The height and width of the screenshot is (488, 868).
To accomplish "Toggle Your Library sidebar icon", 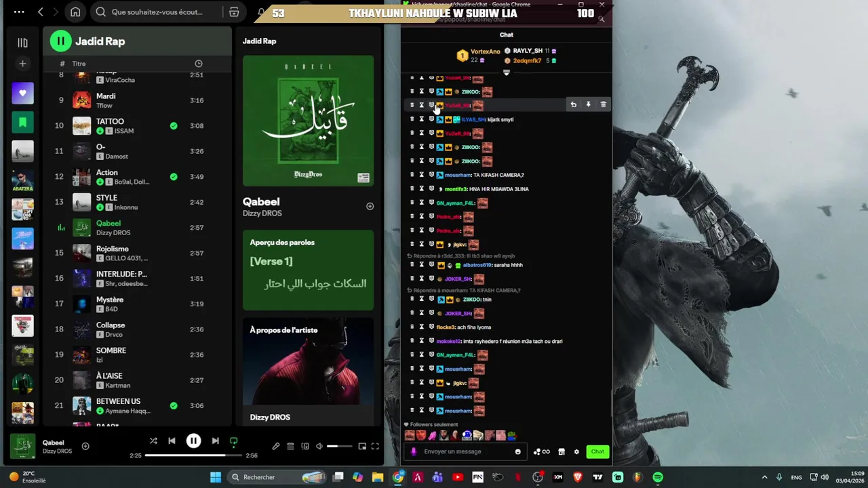I will 22,43.
